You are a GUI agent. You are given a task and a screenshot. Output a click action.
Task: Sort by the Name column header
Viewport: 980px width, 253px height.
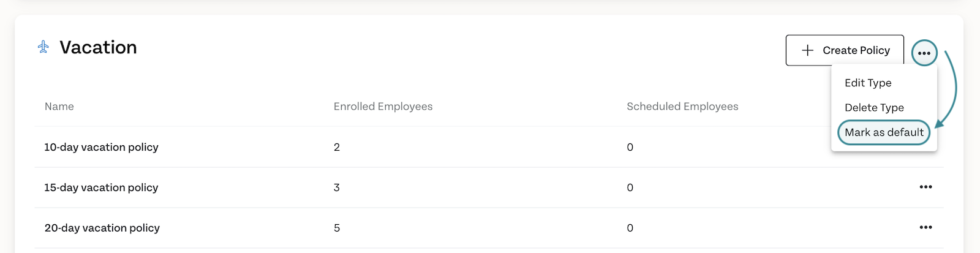point(59,107)
